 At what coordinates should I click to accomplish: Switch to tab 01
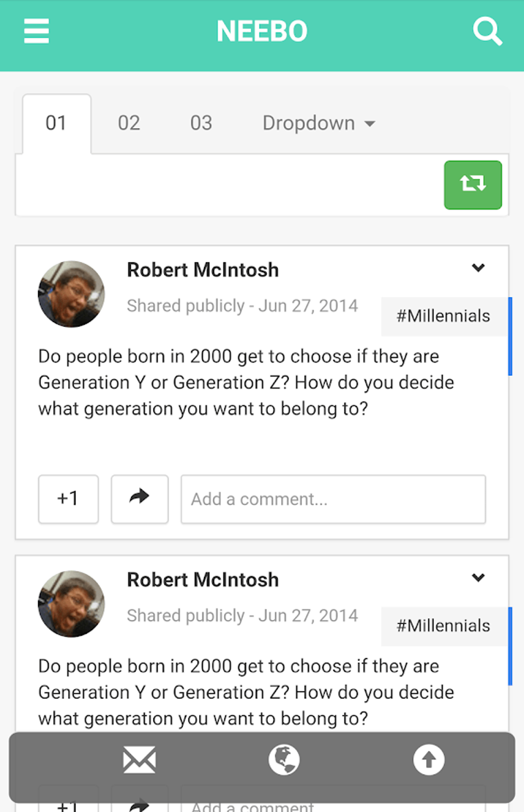click(56, 124)
